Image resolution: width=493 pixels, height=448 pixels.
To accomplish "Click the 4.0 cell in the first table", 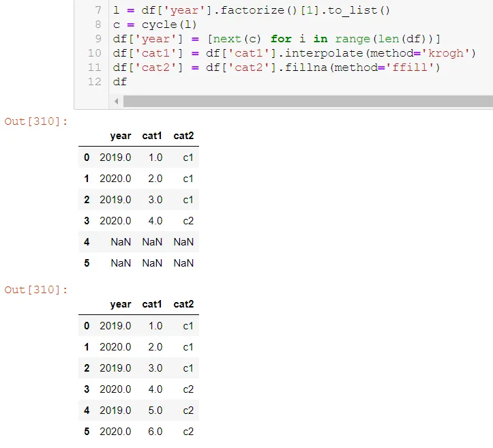I will [x=155, y=221].
